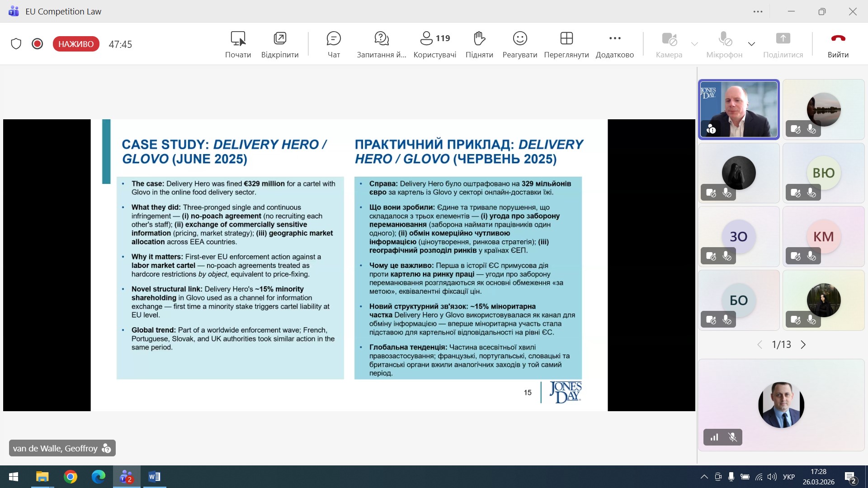This screenshot has height=488, width=868.
Task: Select the КМ participant tile
Action: coord(823,236)
